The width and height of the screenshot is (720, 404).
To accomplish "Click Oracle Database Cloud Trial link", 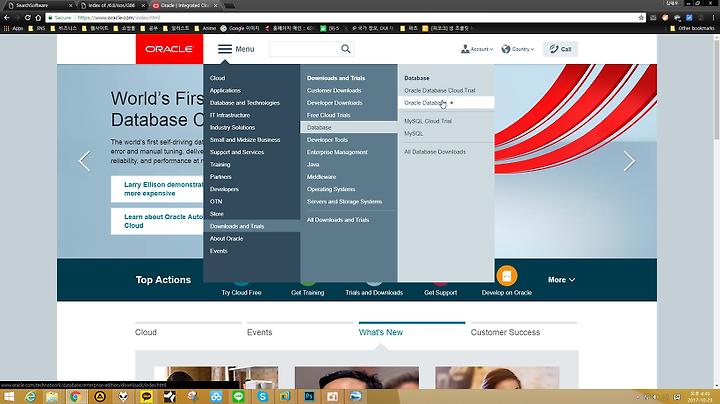I will [439, 90].
